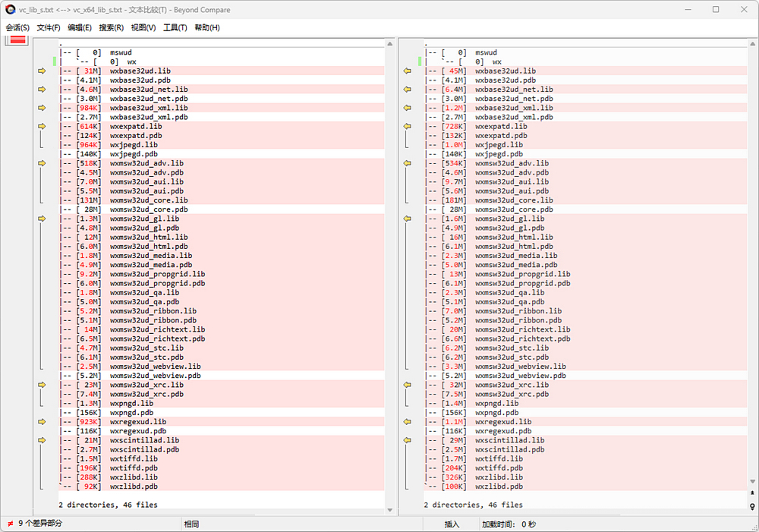Viewport: 759px width, 532px height.
Task: Open the 会话(S) menu
Action: click(17, 27)
